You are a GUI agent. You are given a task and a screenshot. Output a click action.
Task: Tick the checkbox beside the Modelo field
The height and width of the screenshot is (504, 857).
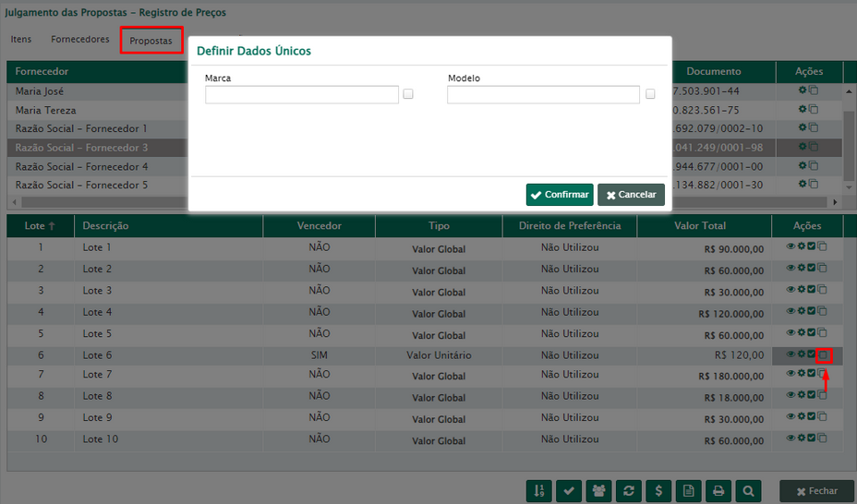coord(650,94)
